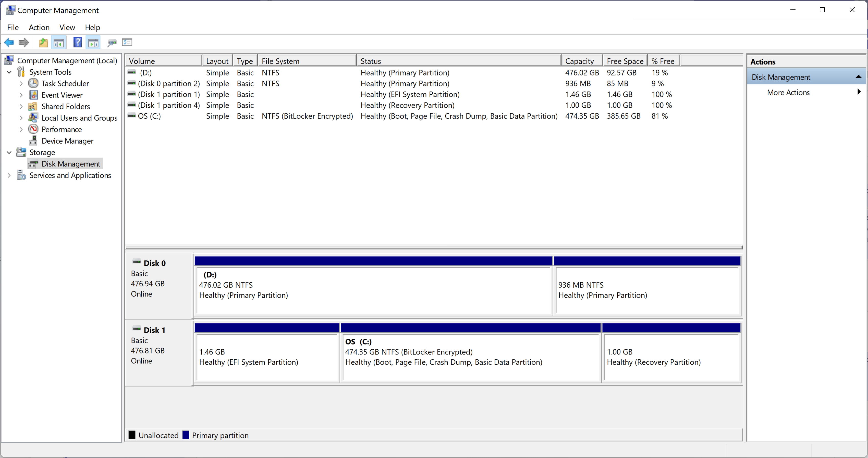
Task: Expand Services and Applications node
Action: pyautogui.click(x=9, y=175)
